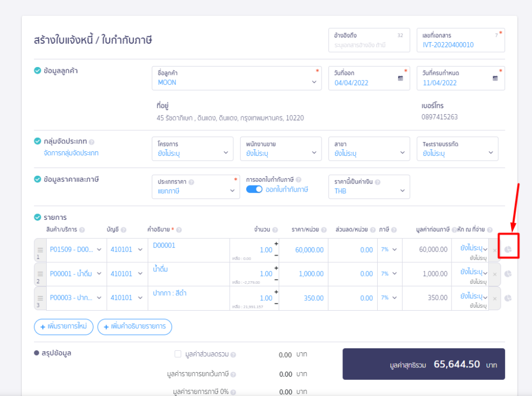
Task: Delete row 2 using its X icon
Action: pyautogui.click(x=495, y=274)
